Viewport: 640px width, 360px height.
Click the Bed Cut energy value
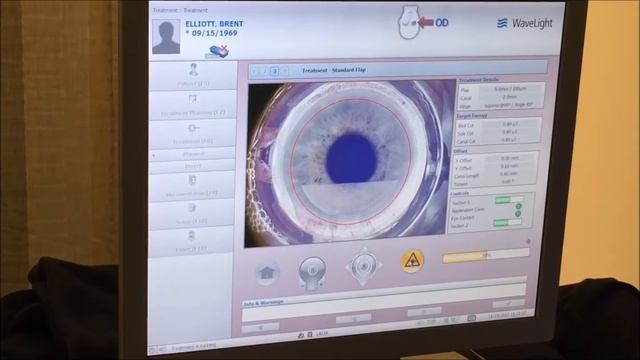point(510,124)
